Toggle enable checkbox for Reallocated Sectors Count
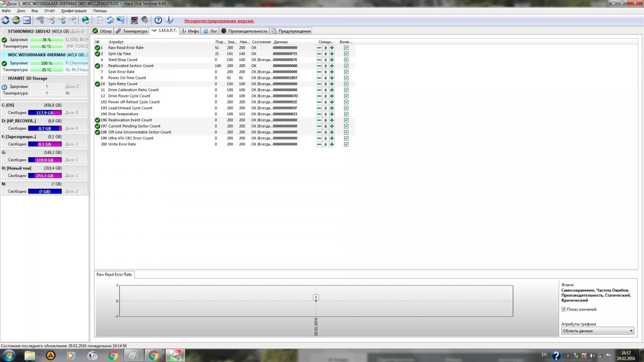Viewport: 644px width, 362px height. [346, 65]
